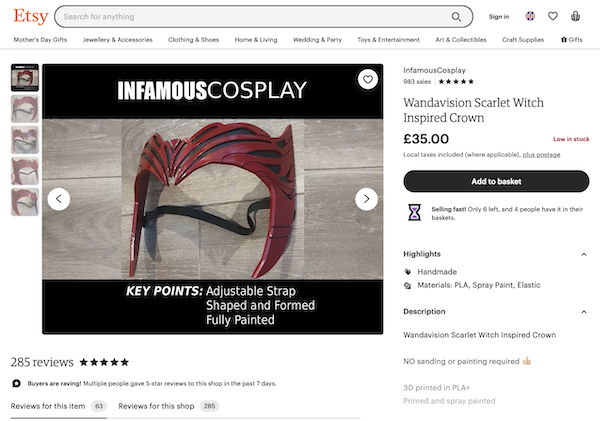Select the second product thumbnail
The height and width of the screenshot is (421, 600).
point(25,108)
